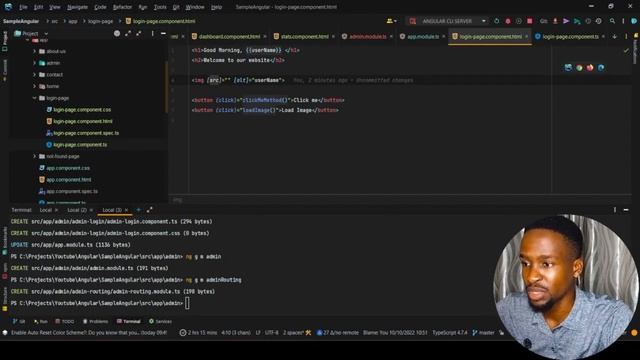Click the rerun Angular CLI Server icon
The width and height of the screenshot is (640, 360).
coord(497,21)
